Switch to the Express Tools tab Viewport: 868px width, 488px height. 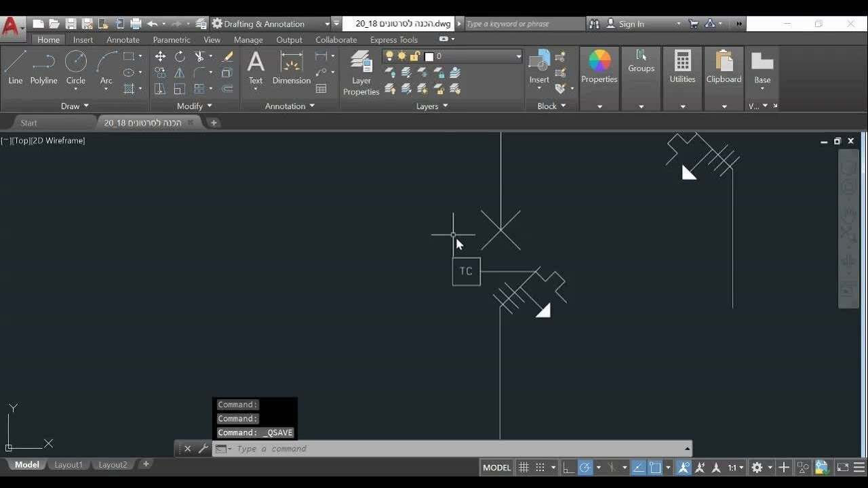click(394, 40)
